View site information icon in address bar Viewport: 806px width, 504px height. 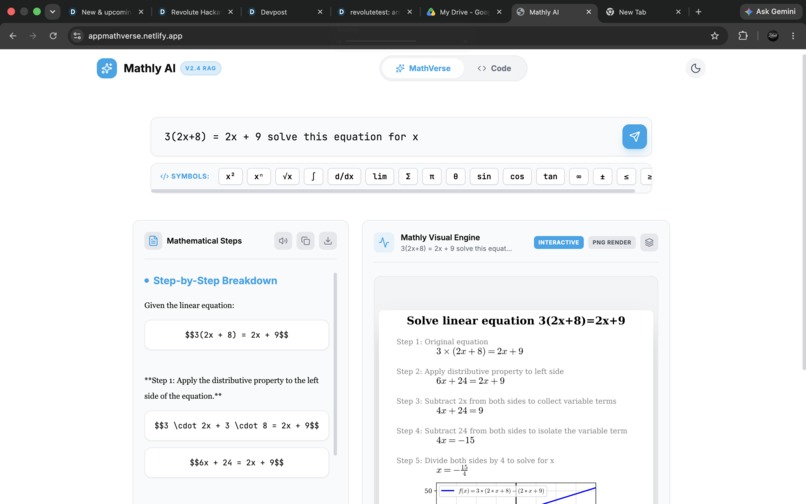point(77,36)
